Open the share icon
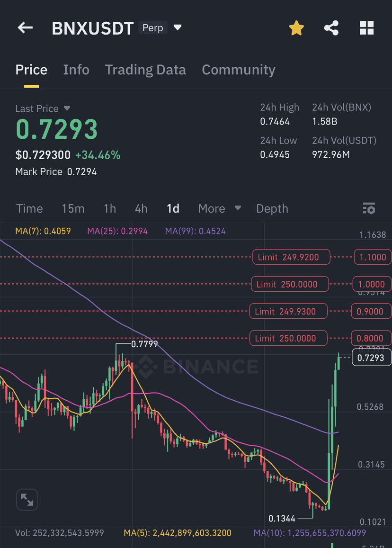This screenshot has height=548, width=392. [331, 28]
